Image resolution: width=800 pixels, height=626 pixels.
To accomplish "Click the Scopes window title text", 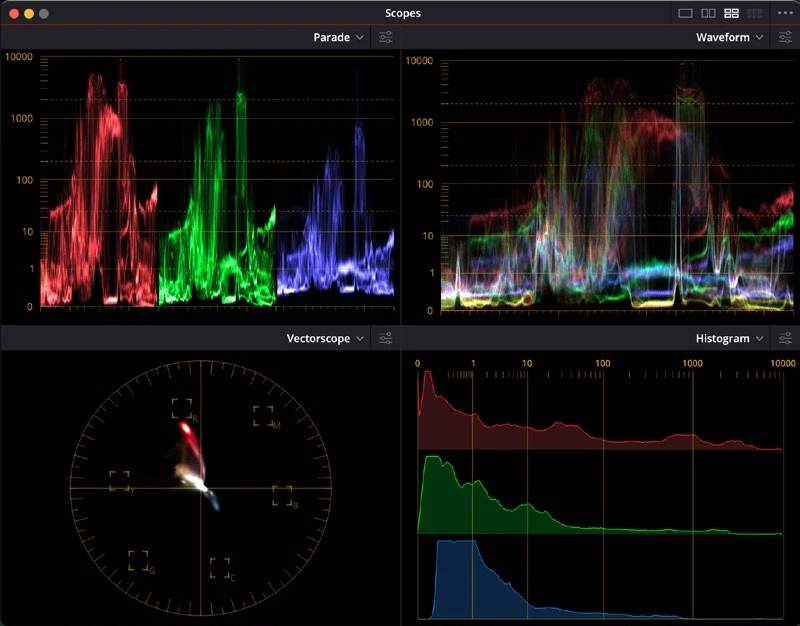I will coord(403,13).
